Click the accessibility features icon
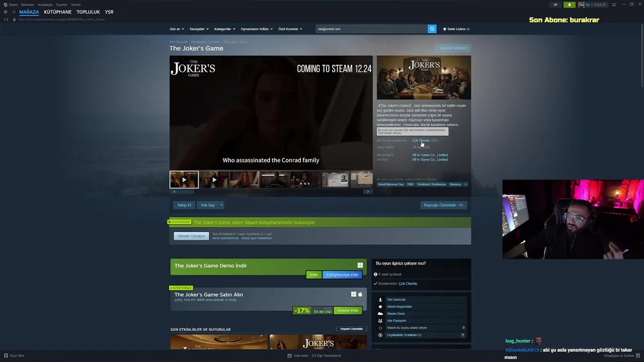 pyautogui.click(x=380, y=335)
